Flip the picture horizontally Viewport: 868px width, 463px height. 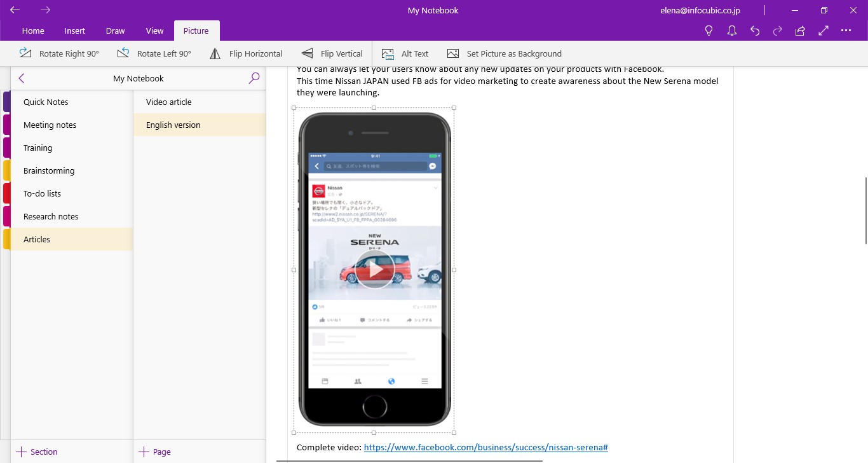pyautogui.click(x=246, y=53)
